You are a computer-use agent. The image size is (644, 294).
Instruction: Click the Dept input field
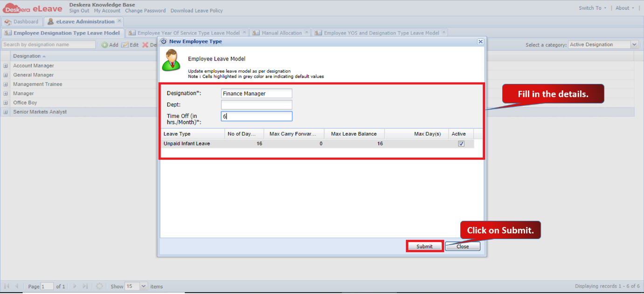point(256,105)
